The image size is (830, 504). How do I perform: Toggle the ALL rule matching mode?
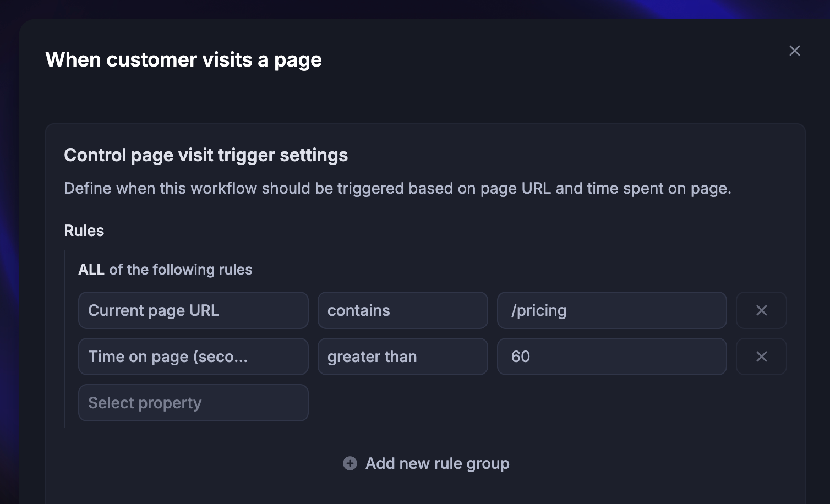click(91, 270)
